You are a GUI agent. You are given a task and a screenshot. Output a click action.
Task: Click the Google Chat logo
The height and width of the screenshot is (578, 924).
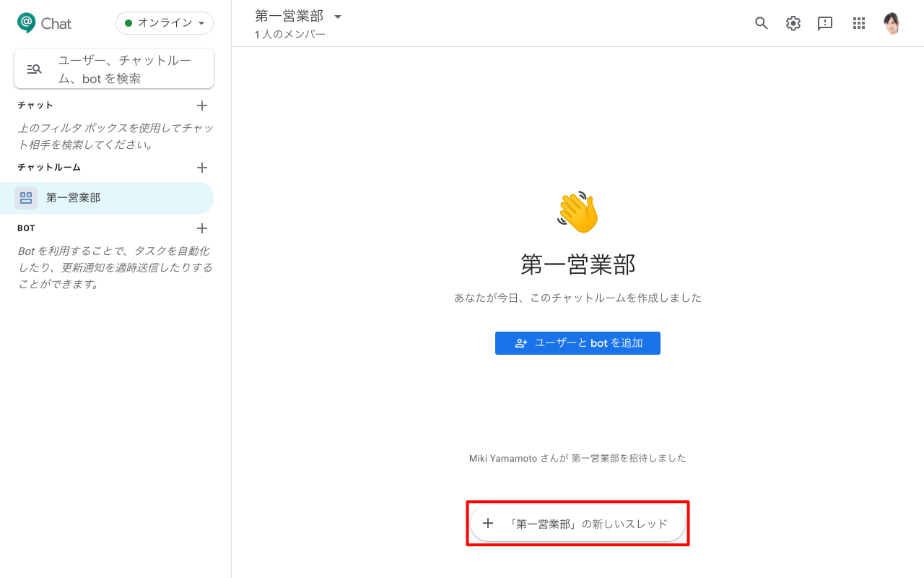44,23
